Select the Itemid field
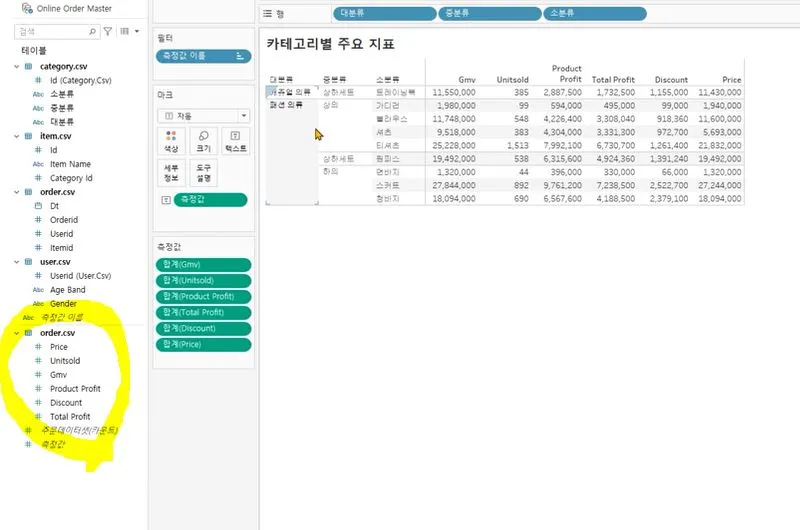Screen dimensions: 800x530 point(61,247)
